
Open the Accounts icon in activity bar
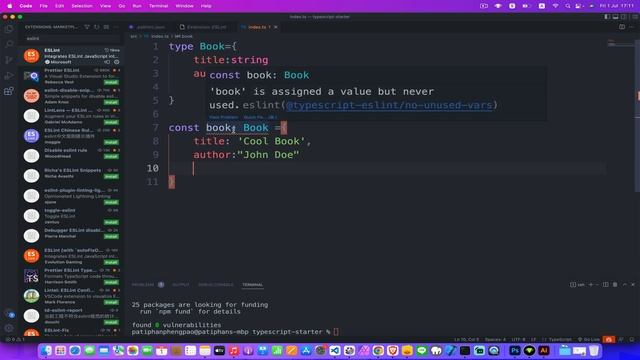click(x=9, y=314)
